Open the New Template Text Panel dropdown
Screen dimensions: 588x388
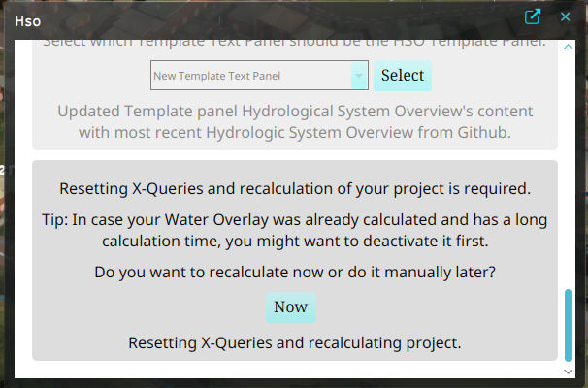tap(250, 75)
